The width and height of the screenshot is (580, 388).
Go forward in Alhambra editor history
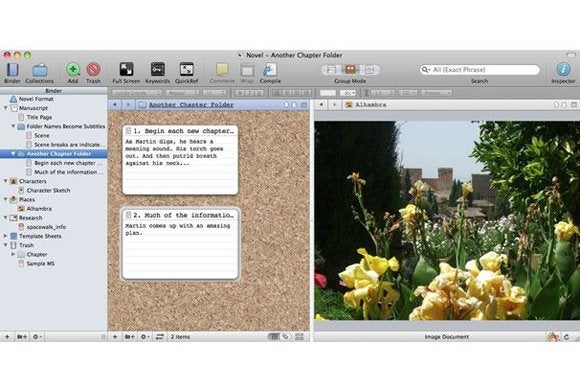[334, 105]
